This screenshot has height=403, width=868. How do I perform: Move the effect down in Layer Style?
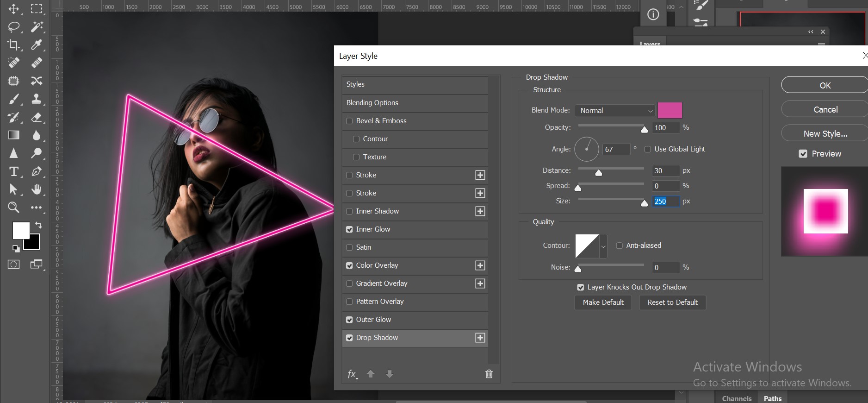(x=390, y=374)
